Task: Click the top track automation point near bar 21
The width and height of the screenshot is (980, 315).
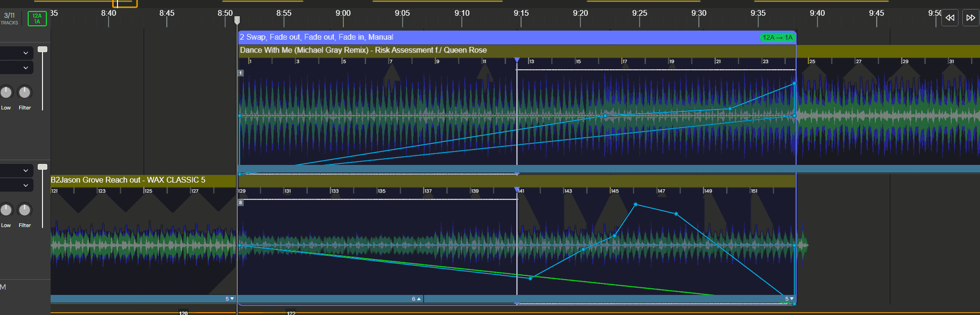Action: tap(730, 109)
